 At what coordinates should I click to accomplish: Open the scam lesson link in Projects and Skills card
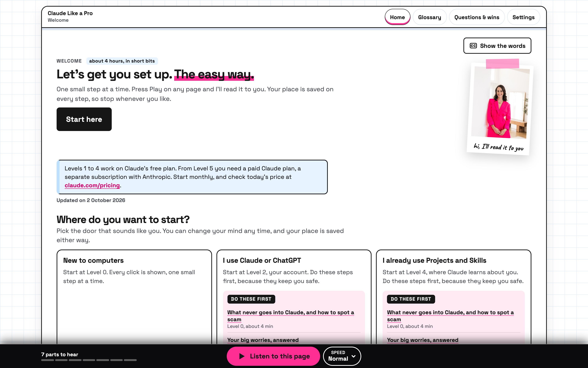coord(450,316)
